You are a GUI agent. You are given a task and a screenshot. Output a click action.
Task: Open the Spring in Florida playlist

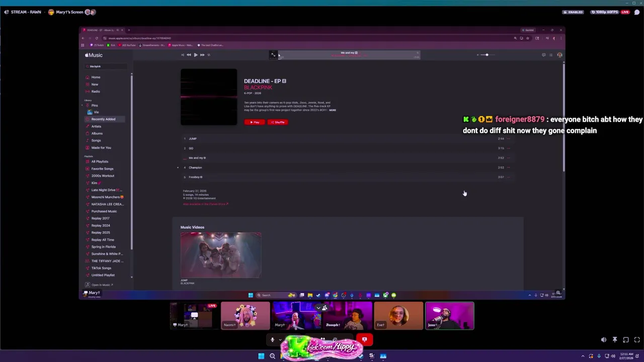[x=103, y=247]
